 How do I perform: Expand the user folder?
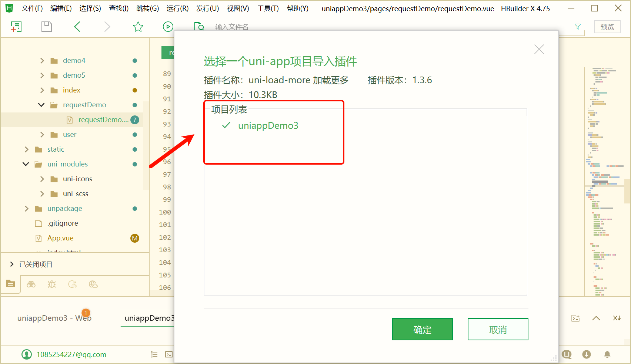tap(42, 135)
